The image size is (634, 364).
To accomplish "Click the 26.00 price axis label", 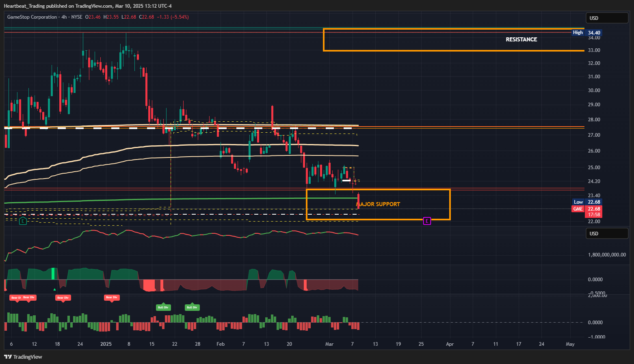I will coord(594,151).
